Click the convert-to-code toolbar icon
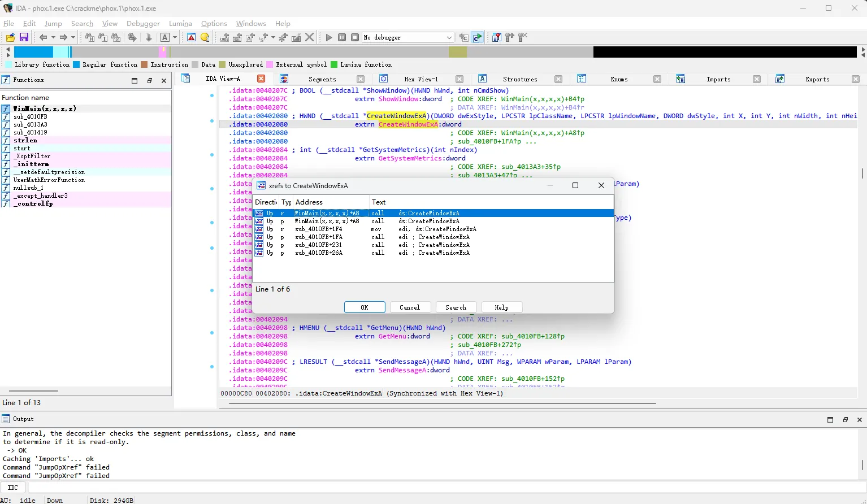The width and height of the screenshot is (867, 504). pos(224,37)
